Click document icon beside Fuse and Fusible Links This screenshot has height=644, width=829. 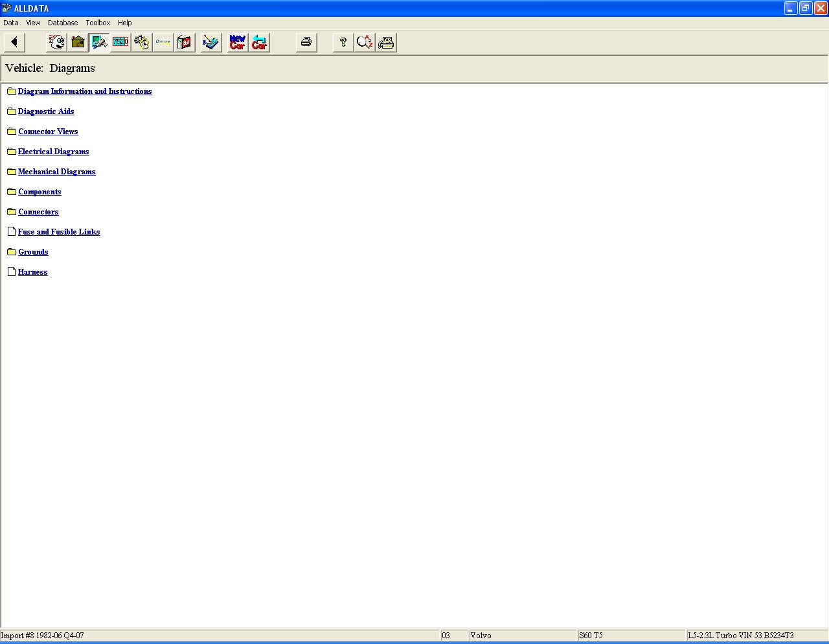coord(12,232)
